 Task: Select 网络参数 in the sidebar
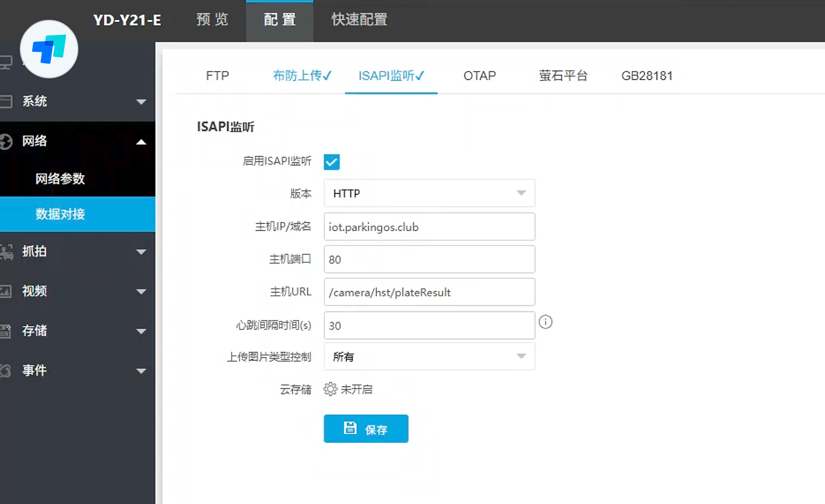pos(60,179)
